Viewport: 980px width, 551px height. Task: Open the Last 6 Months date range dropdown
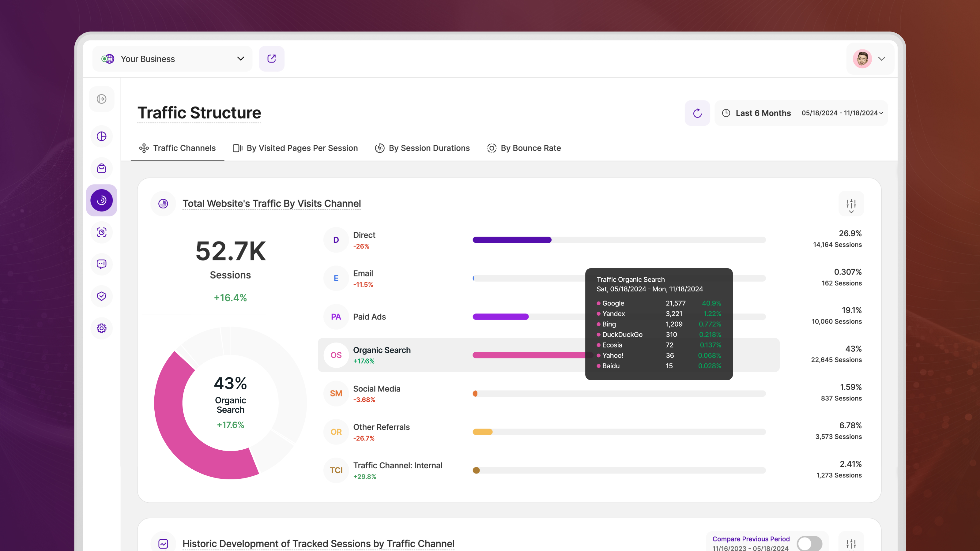(x=801, y=113)
